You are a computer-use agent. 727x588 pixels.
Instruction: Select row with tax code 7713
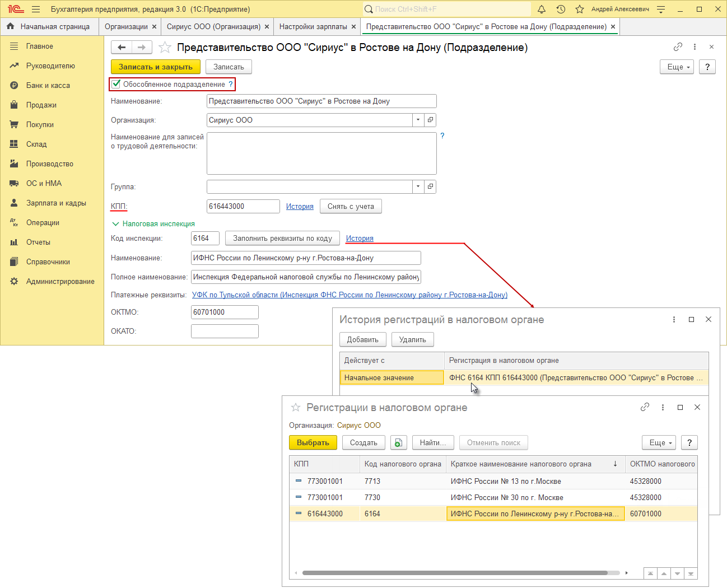click(493, 481)
